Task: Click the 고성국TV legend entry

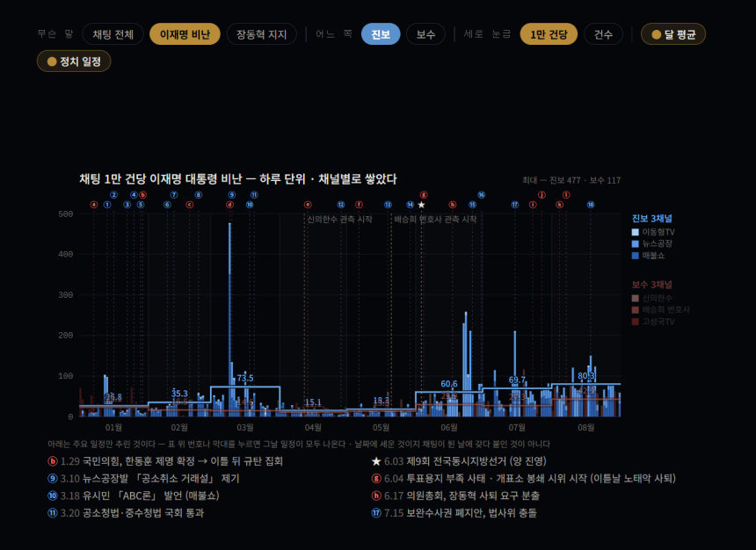Action: coord(653,322)
